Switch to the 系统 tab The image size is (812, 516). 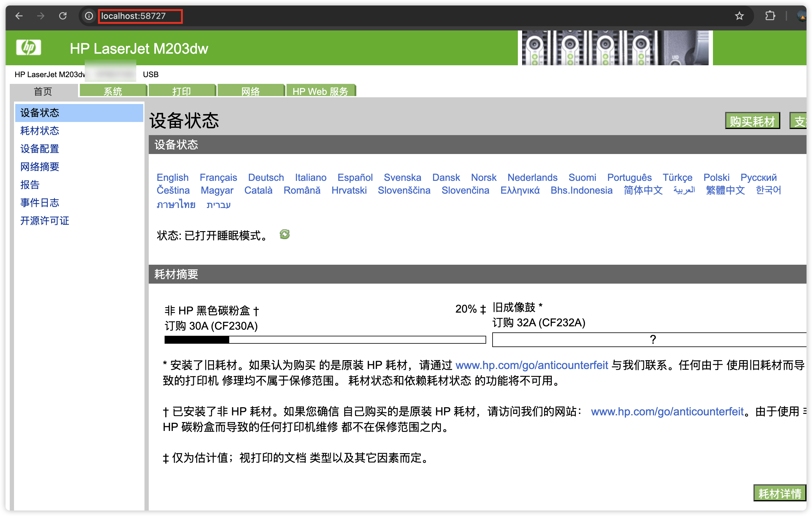(x=113, y=91)
